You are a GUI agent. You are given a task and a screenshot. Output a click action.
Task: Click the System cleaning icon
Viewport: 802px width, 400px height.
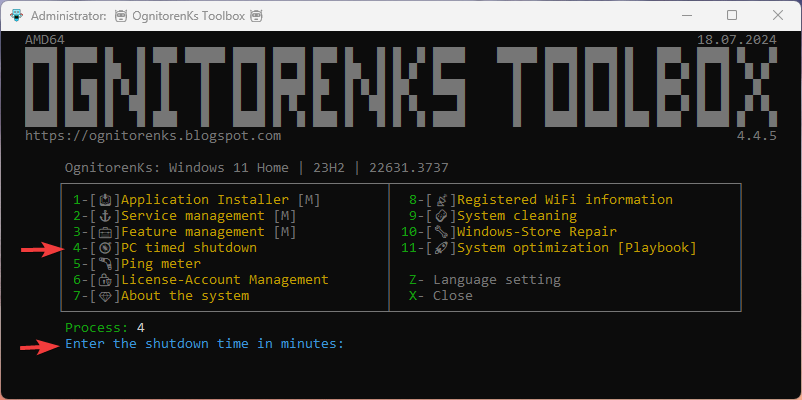coord(441,216)
